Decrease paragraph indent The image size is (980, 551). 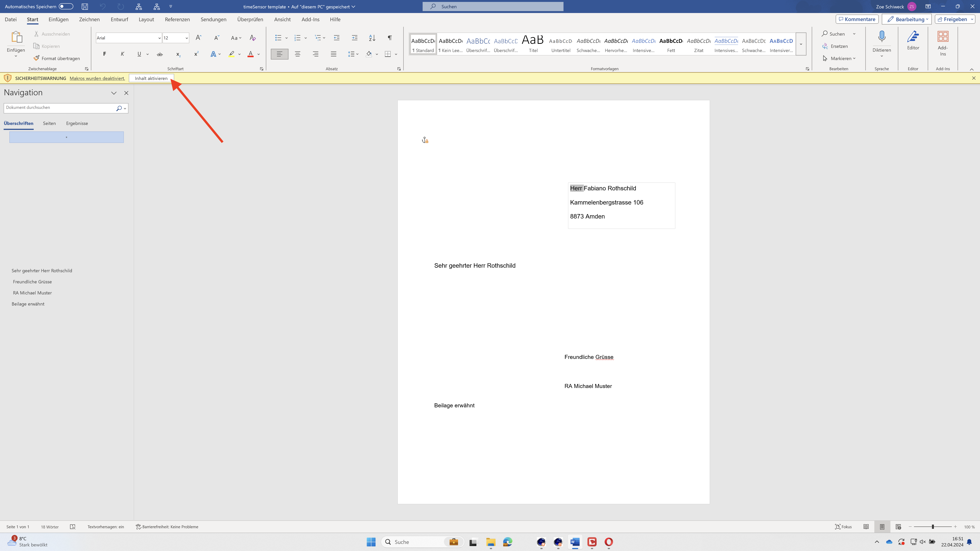coord(337,38)
